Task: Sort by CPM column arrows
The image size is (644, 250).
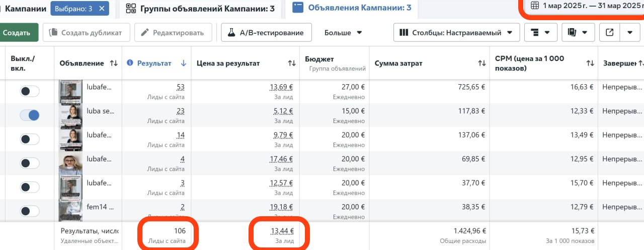Action: (590, 63)
